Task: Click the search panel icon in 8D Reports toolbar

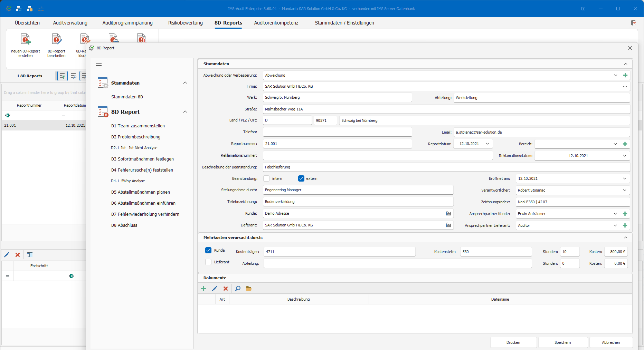Action: 73,76
